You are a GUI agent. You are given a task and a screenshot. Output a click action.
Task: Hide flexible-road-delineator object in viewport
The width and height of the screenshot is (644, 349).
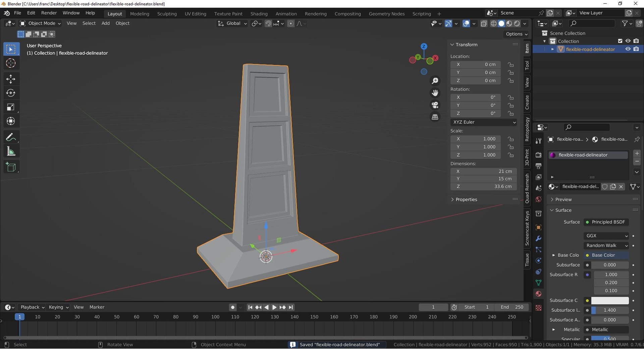click(x=628, y=49)
